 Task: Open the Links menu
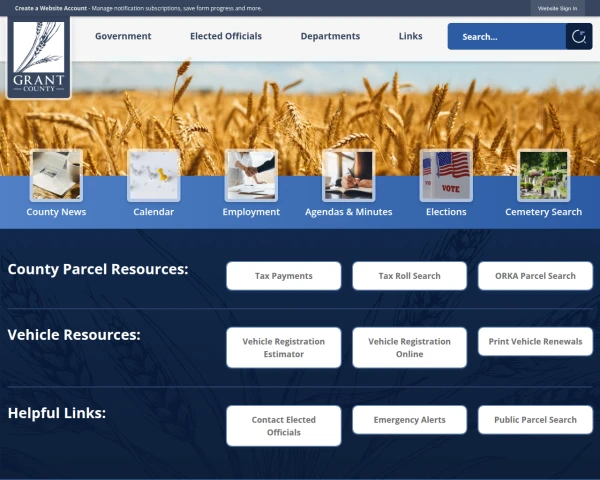click(411, 36)
